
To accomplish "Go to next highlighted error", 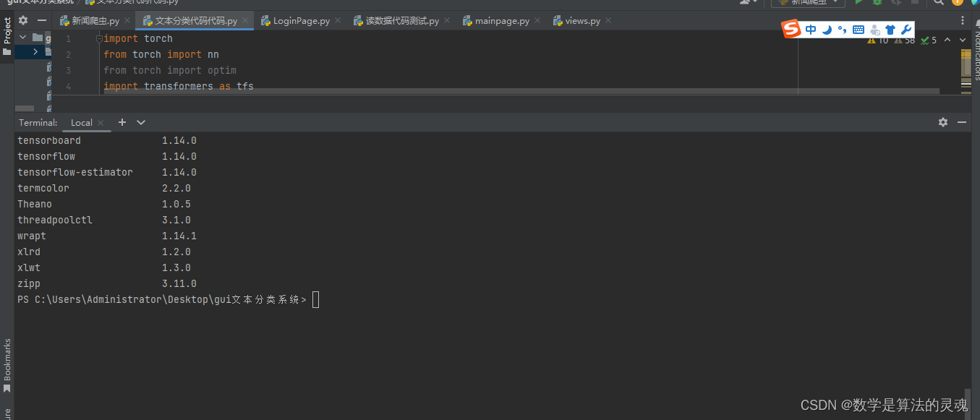I will click(963, 40).
